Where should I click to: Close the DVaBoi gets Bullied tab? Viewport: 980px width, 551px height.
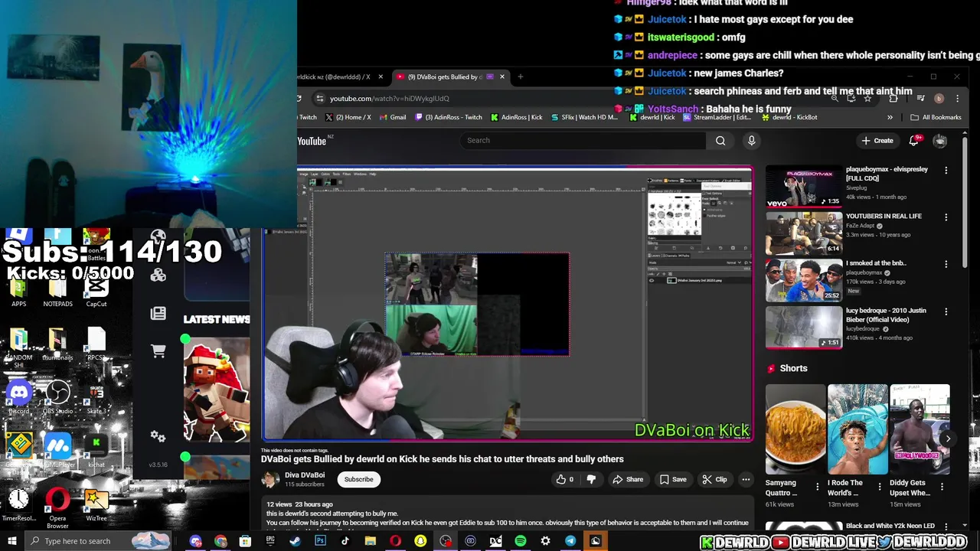502,77
